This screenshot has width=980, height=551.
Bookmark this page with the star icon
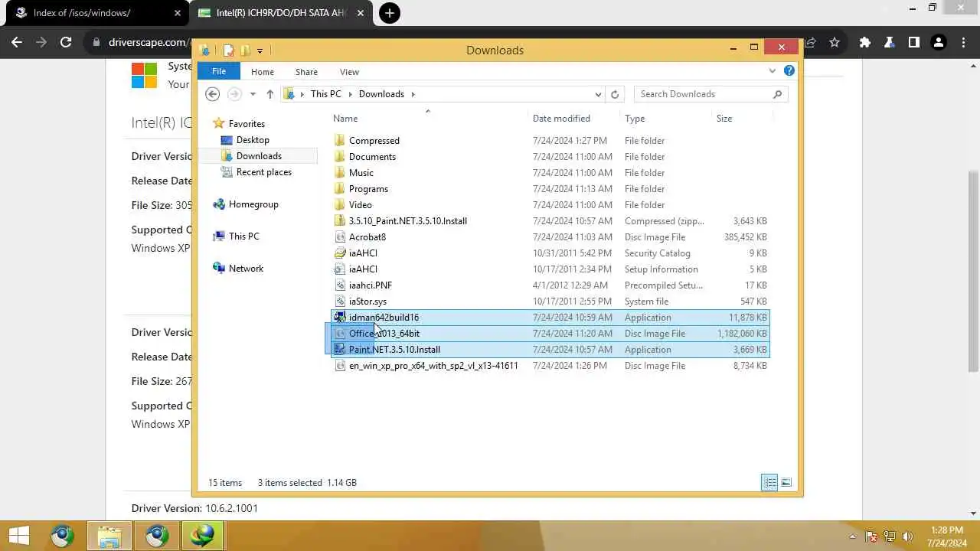(835, 42)
